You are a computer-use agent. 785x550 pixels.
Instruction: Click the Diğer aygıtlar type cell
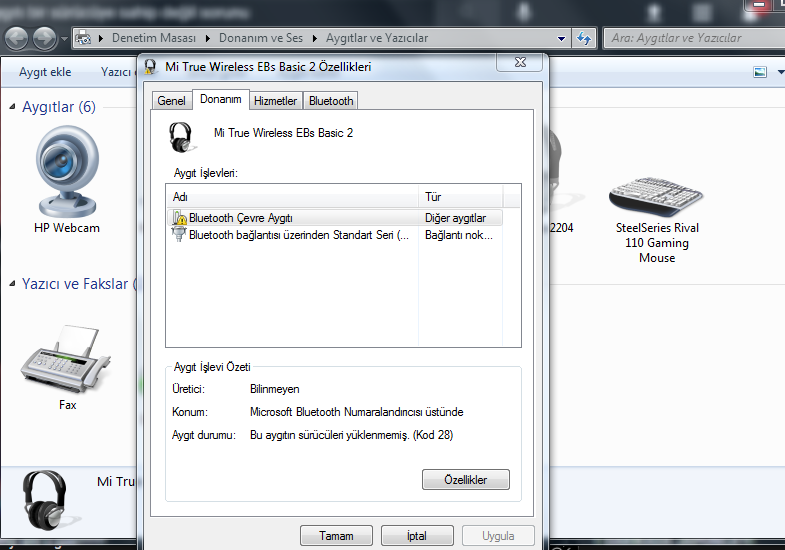(x=456, y=218)
